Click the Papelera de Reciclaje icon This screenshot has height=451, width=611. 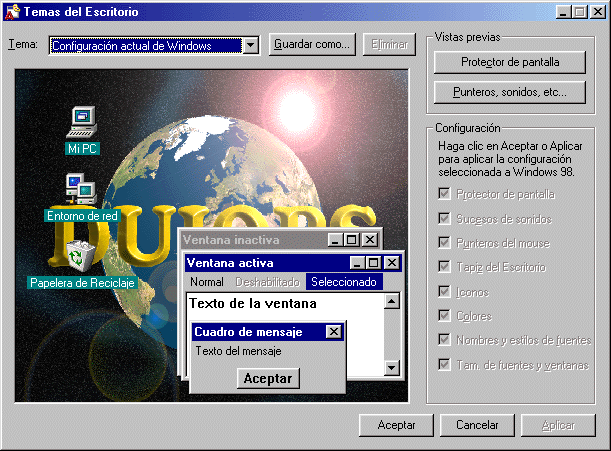pyautogui.click(x=79, y=256)
